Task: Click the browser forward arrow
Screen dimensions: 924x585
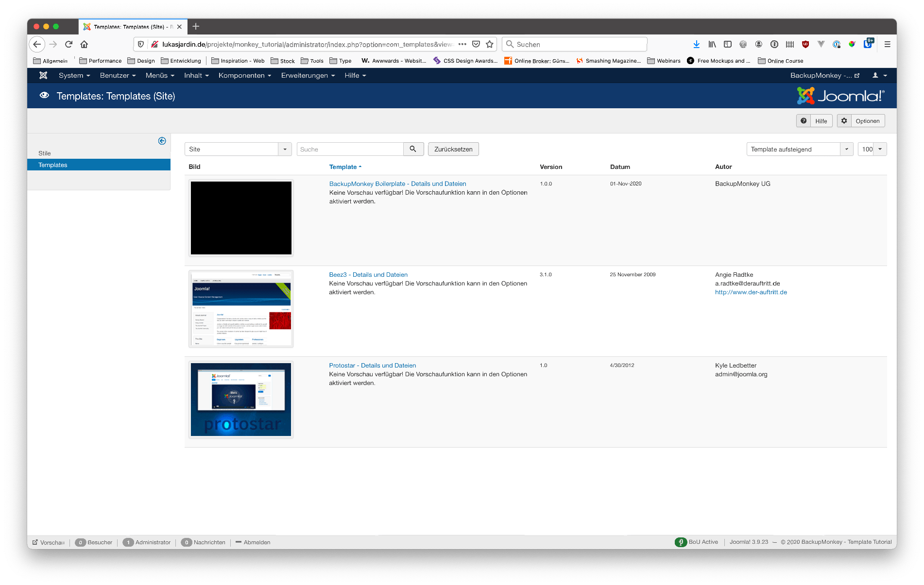Action: click(53, 44)
